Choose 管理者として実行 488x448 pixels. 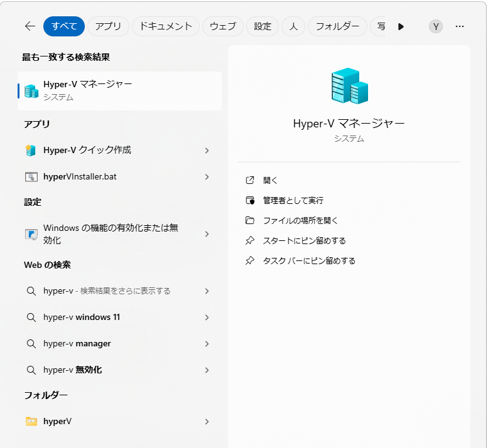293,201
